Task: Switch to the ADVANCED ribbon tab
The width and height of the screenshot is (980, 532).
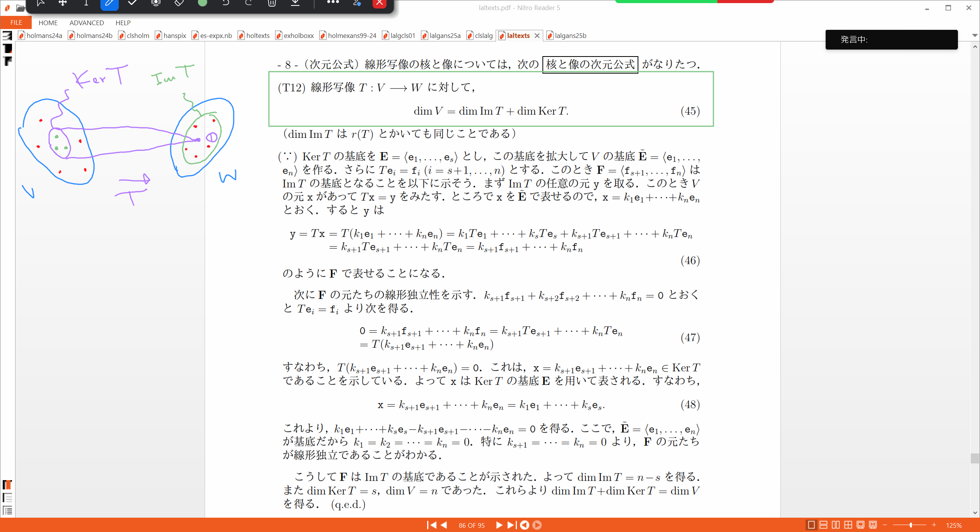Action: (x=87, y=23)
